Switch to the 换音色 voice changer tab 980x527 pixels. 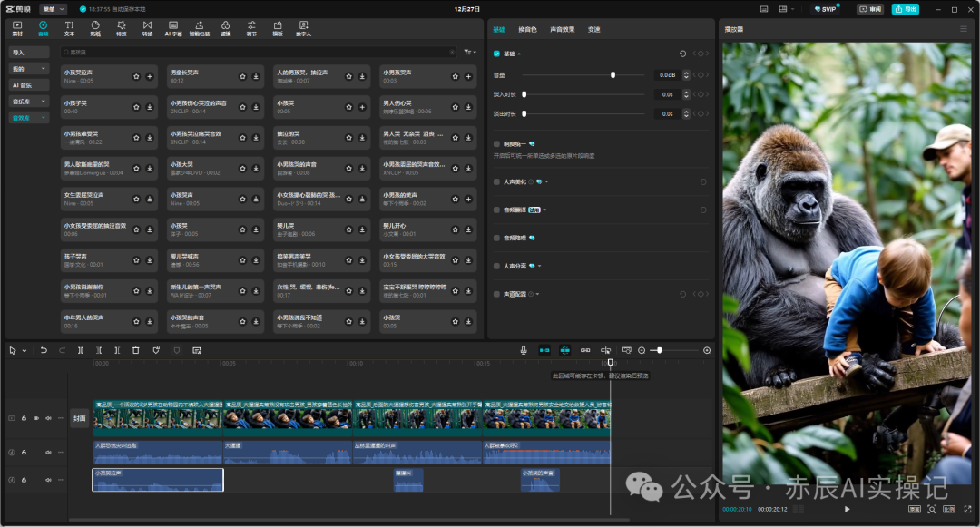pyautogui.click(x=527, y=29)
